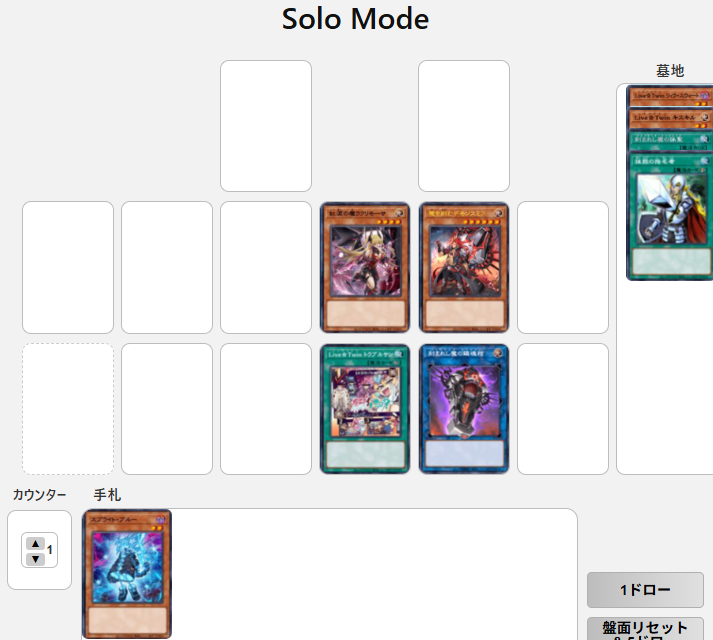713x640 pixels.
Task: Select the blonde demon girl monster card
Action: [x=365, y=267]
